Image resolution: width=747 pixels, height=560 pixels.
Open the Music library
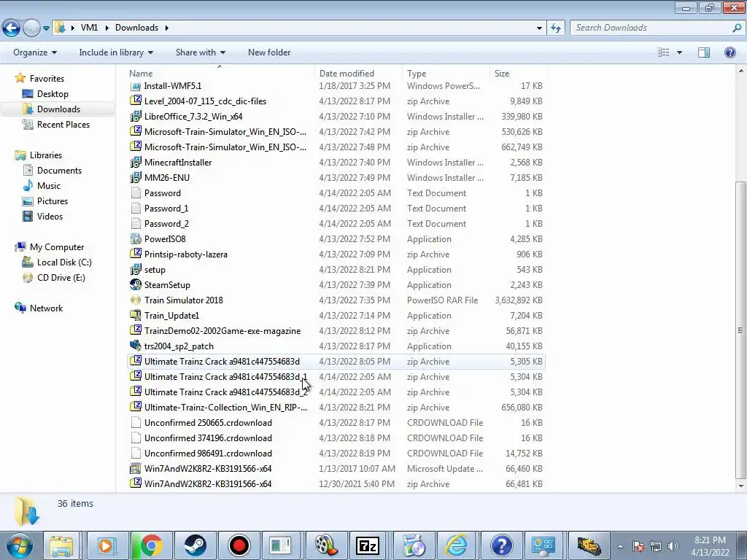(49, 186)
